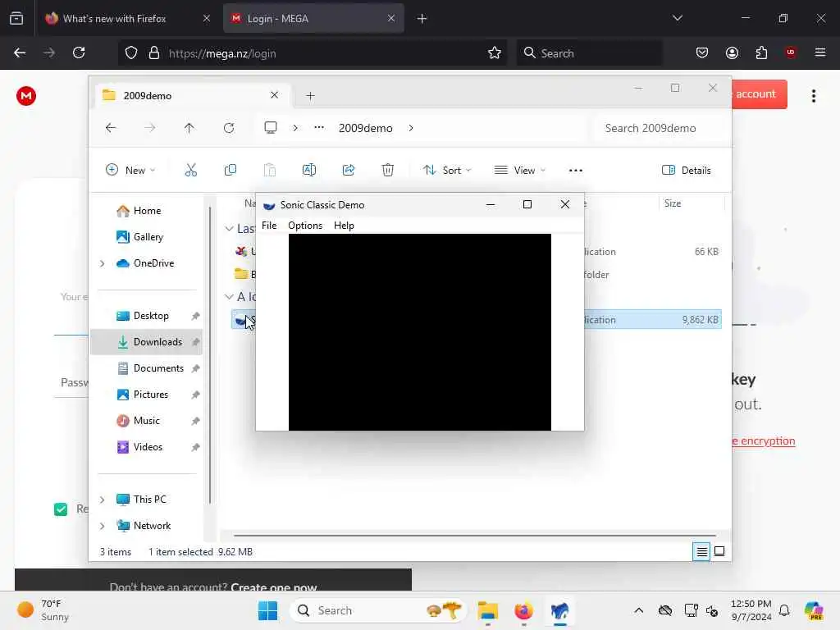Open File Explorer from taskbar
The width and height of the screenshot is (840, 630).
tap(488, 610)
